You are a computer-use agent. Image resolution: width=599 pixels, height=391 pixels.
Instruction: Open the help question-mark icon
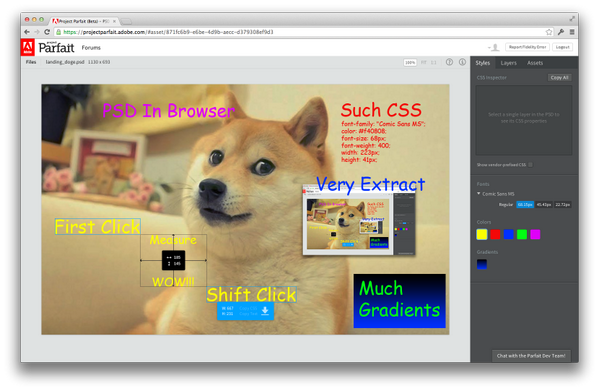(449, 62)
